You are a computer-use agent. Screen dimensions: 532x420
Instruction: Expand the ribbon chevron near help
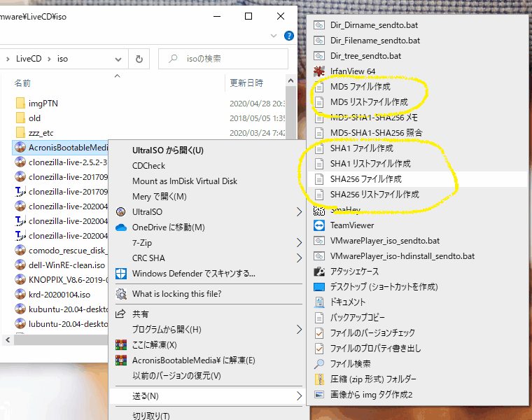click(274, 36)
